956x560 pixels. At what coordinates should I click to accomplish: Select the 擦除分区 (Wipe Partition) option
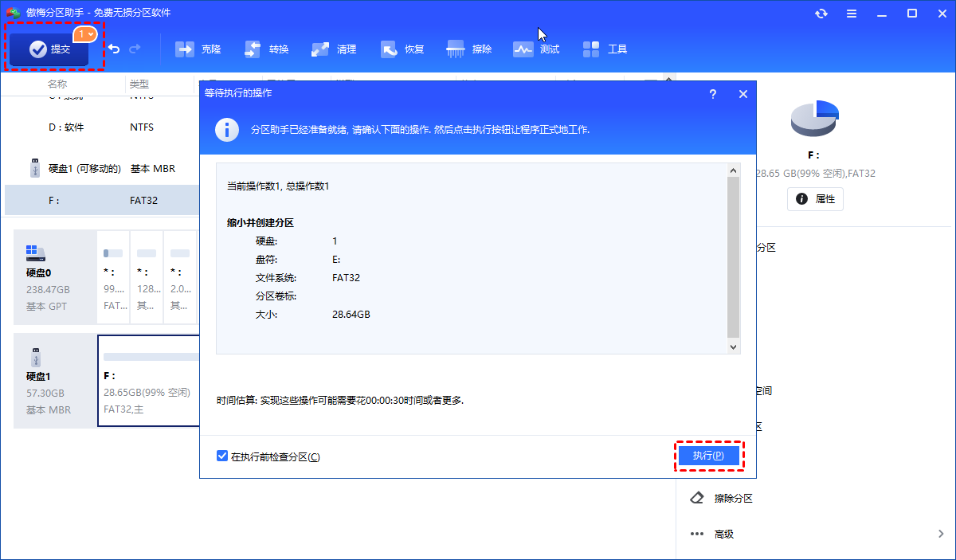tap(733, 498)
